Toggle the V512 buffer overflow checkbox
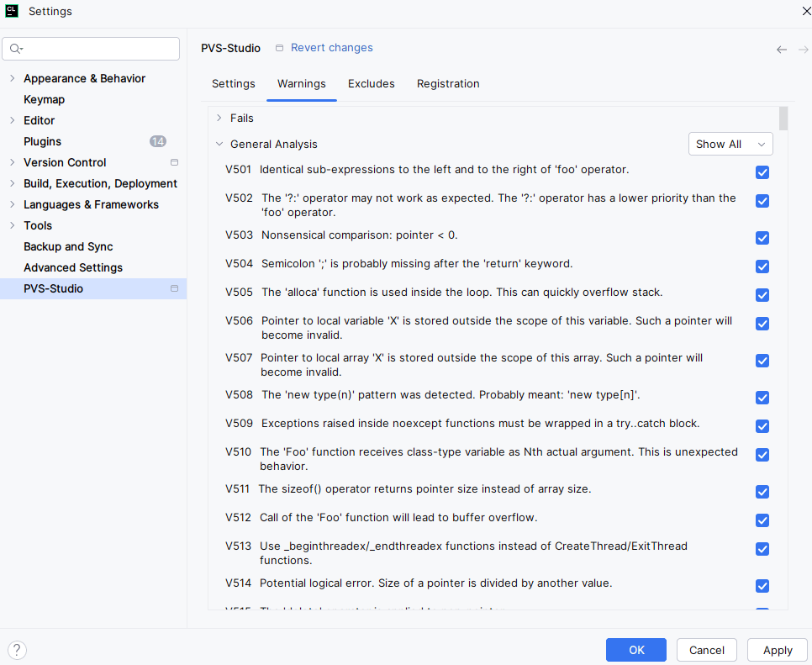Screen dimensions: 812x665 (x=762, y=520)
